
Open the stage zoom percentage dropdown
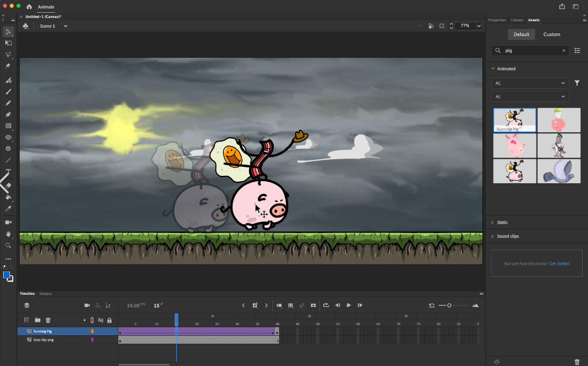[x=479, y=26]
